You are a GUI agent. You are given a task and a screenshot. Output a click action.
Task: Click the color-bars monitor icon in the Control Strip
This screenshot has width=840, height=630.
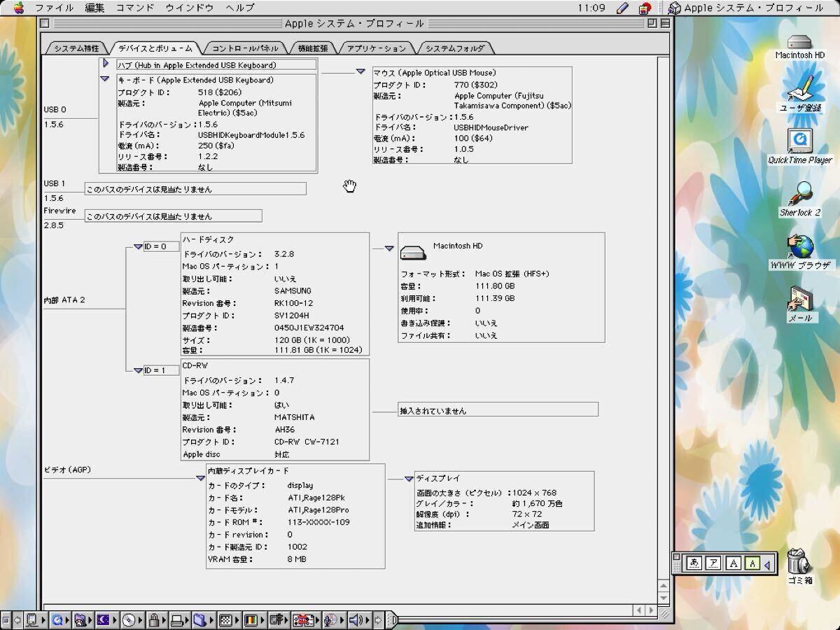pos(250,619)
